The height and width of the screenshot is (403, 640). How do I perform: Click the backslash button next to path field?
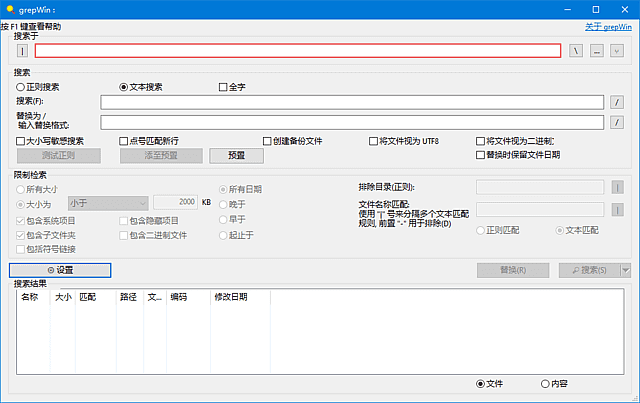pyautogui.click(x=576, y=51)
